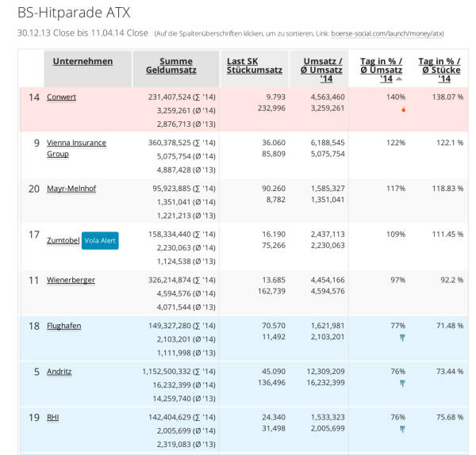The image size is (476, 455).
Task: Click the sort arrow beside Ø Umsatz '14
Action: (x=399, y=79)
